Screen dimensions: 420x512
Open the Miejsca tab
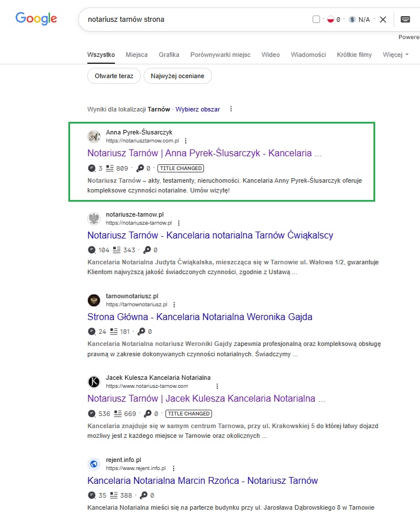pyautogui.click(x=137, y=55)
